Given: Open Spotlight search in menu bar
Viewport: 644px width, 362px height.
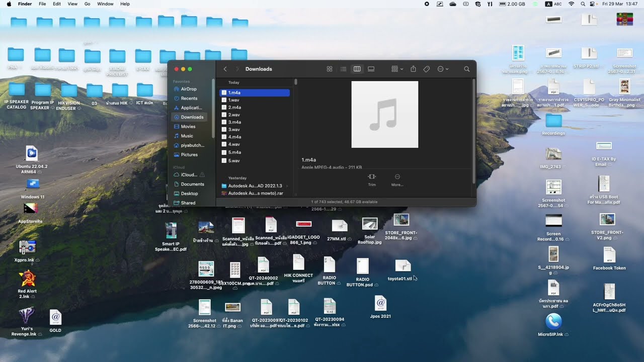Looking at the screenshot, I should 583,4.
